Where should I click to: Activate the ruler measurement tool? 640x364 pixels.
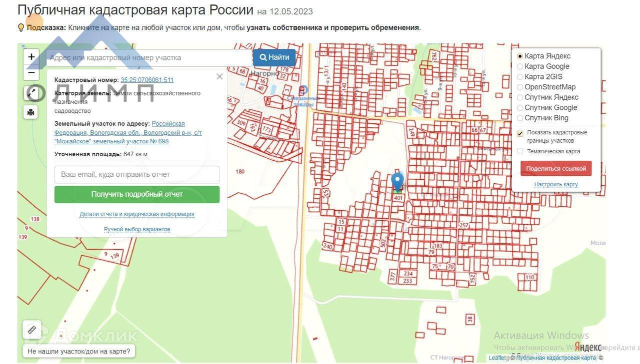point(31,330)
